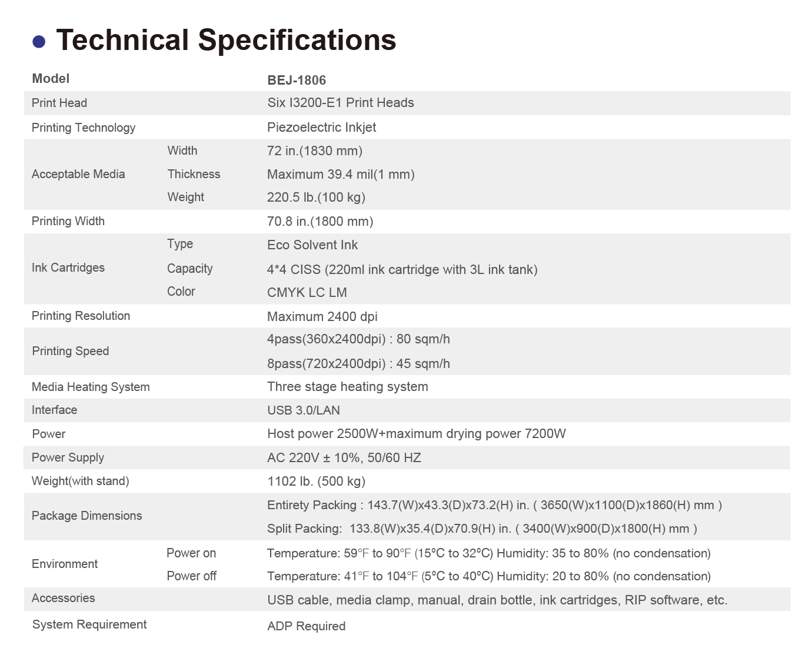Click the Acceptable Media label
812x645 pixels.
click(x=78, y=174)
